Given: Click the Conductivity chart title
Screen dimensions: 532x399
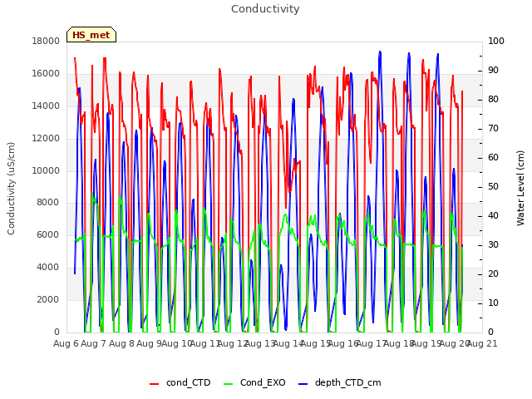Looking at the screenshot, I should [265, 9].
